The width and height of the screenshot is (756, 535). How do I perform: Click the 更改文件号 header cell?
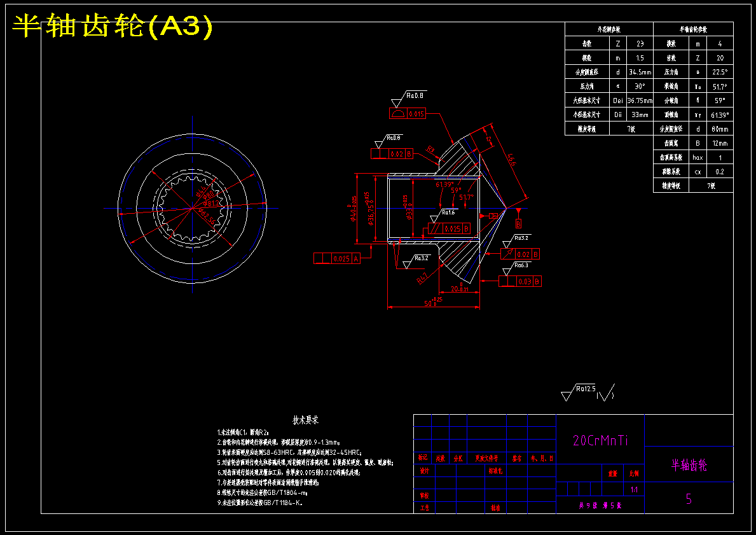[x=486, y=458]
